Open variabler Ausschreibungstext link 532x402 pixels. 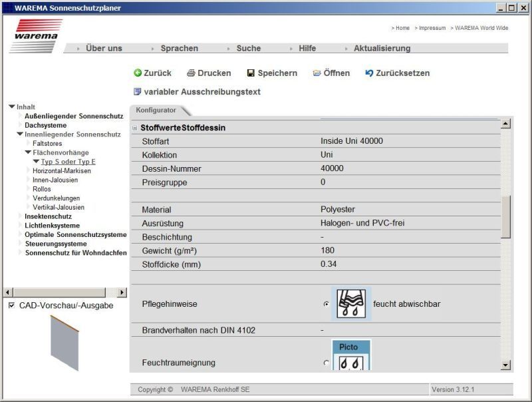[202, 92]
